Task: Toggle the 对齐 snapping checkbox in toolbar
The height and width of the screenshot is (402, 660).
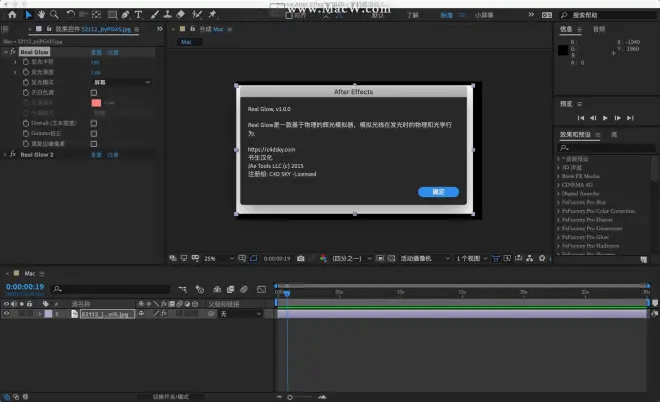Action: coord(289,16)
